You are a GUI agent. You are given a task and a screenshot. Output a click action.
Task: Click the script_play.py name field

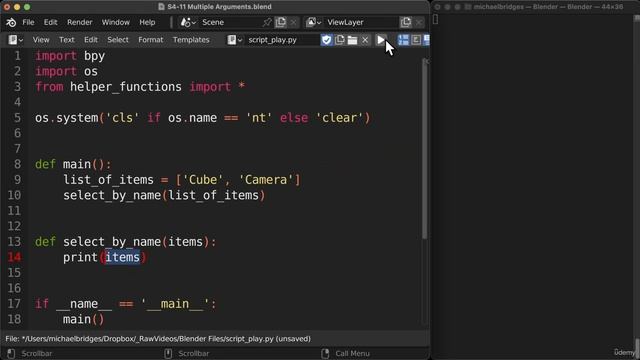click(x=282, y=40)
